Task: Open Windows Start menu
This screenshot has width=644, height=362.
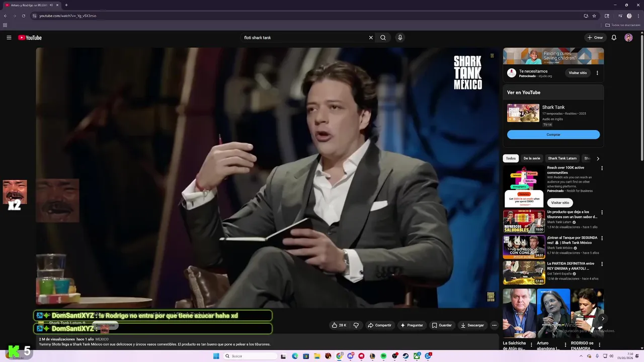Action: coord(216,356)
